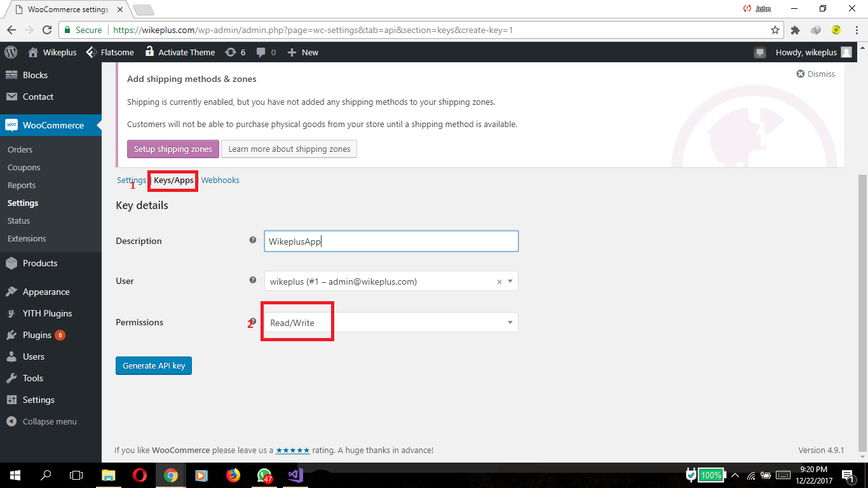Click Generate API key button
Image resolution: width=868 pixels, height=488 pixels.
[154, 365]
